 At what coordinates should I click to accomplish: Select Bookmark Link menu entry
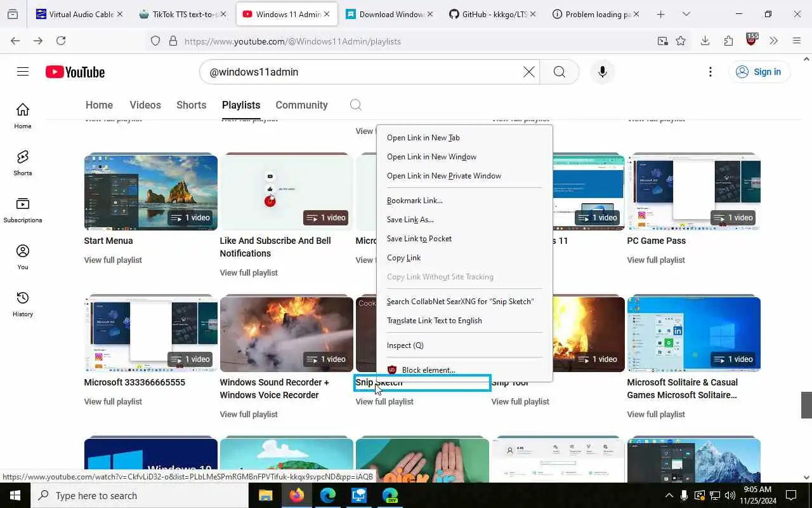[x=464, y=200]
